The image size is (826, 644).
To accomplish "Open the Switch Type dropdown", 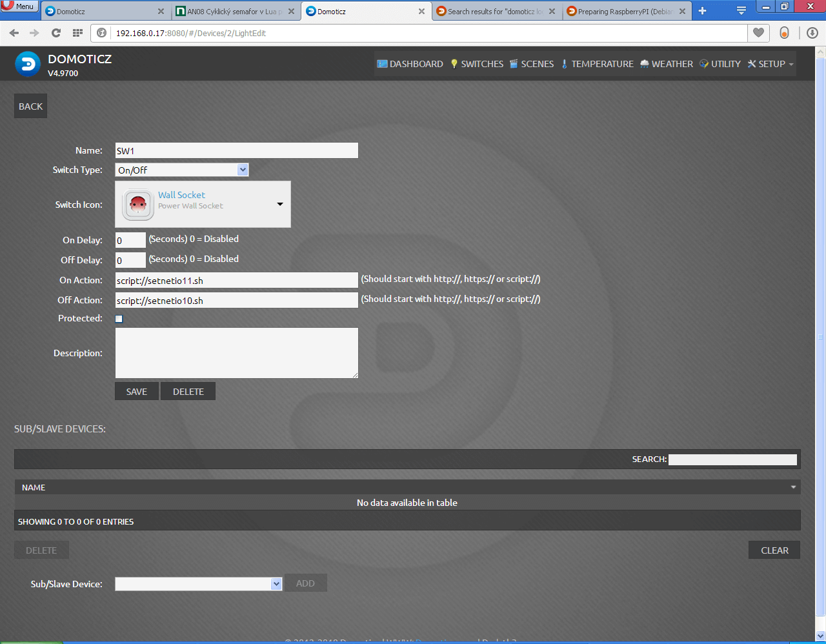I will click(x=182, y=170).
